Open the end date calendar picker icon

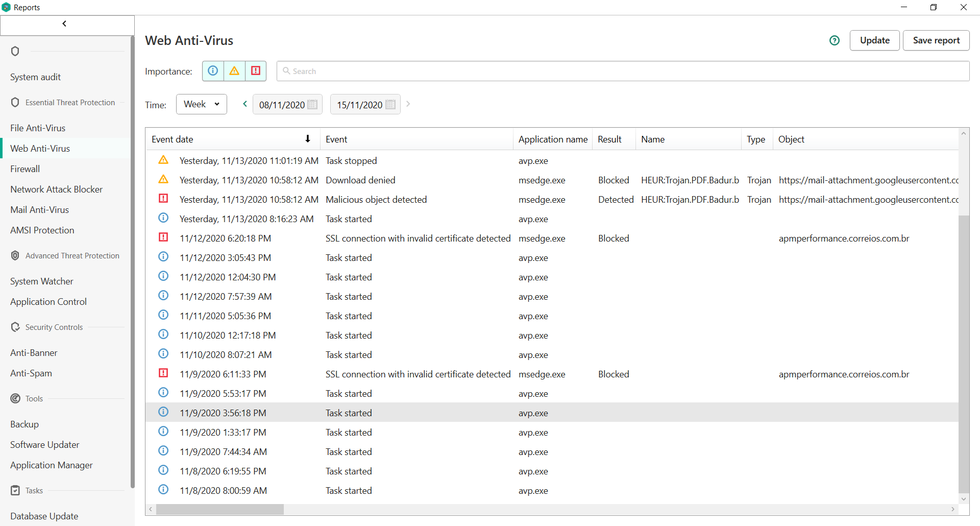click(x=390, y=105)
